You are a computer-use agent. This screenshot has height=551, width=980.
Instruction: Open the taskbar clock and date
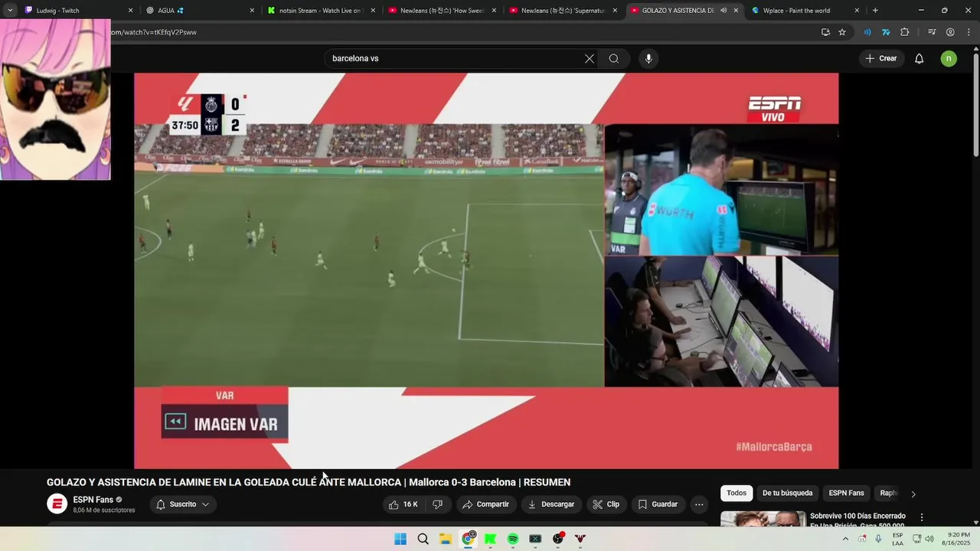[x=958, y=539]
